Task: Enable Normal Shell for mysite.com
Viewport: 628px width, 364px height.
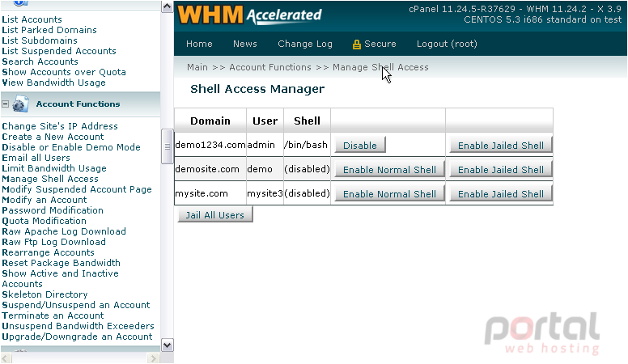Action: (x=389, y=194)
